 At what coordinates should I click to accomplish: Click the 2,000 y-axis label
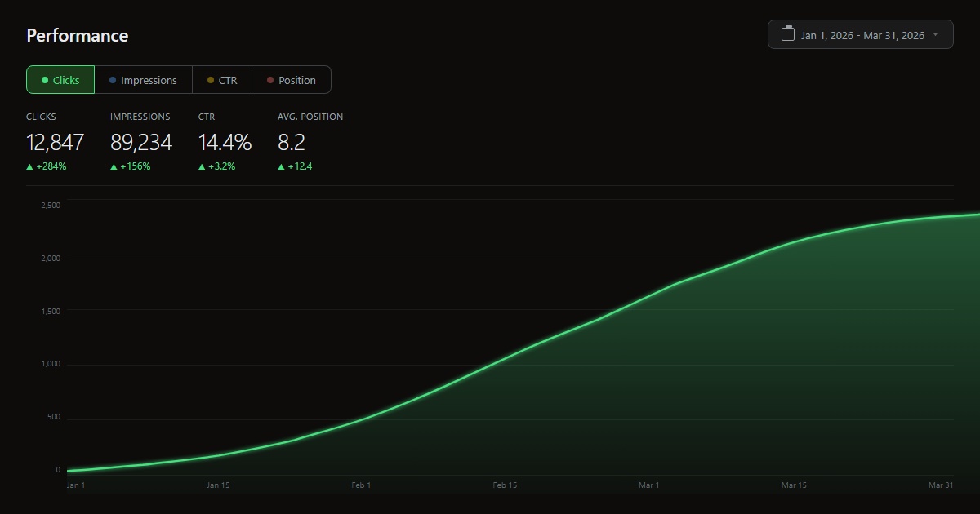(51, 258)
